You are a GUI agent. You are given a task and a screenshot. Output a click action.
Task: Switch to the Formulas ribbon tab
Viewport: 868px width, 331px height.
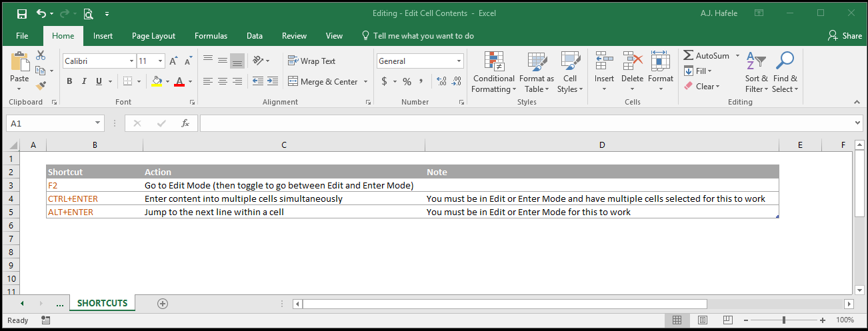click(211, 36)
